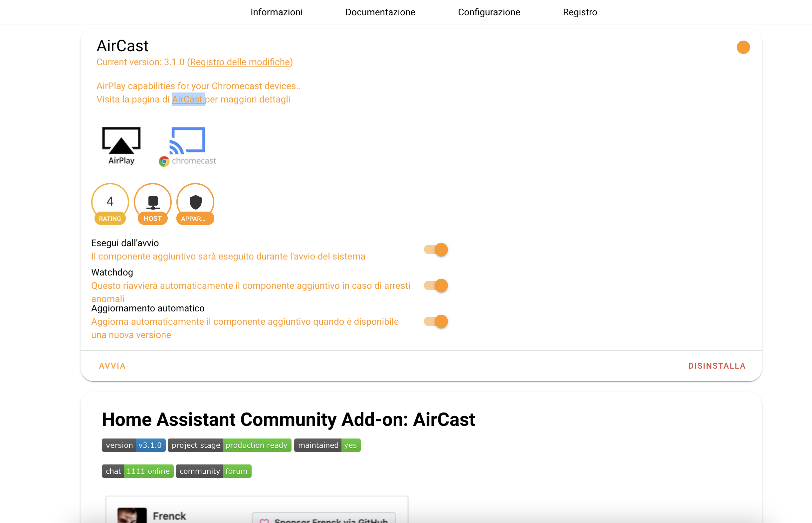Disable the Watchdog switch

coord(436,285)
